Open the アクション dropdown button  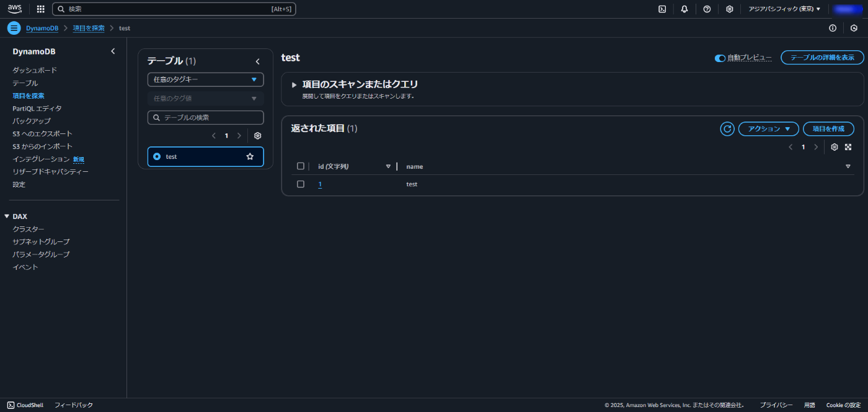coord(768,128)
